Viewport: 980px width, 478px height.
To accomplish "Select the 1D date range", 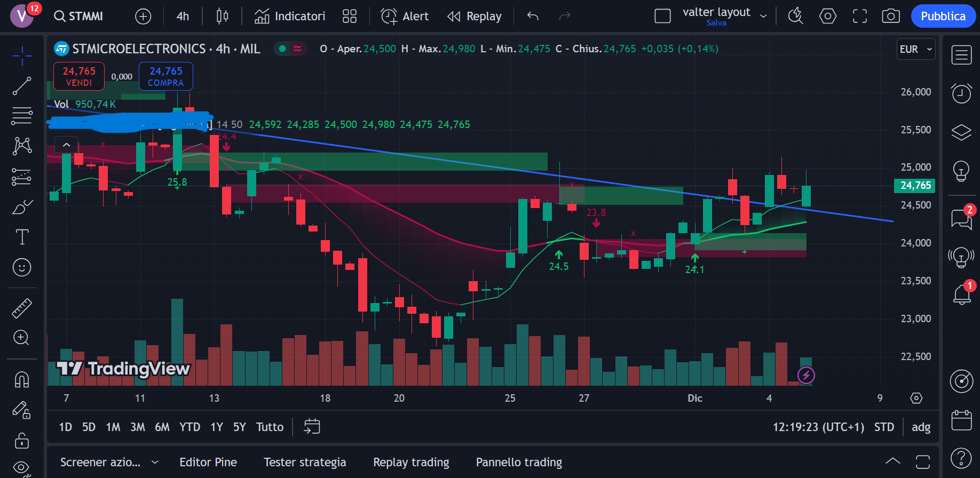I will pyautogui.click(x=65, y=427).
